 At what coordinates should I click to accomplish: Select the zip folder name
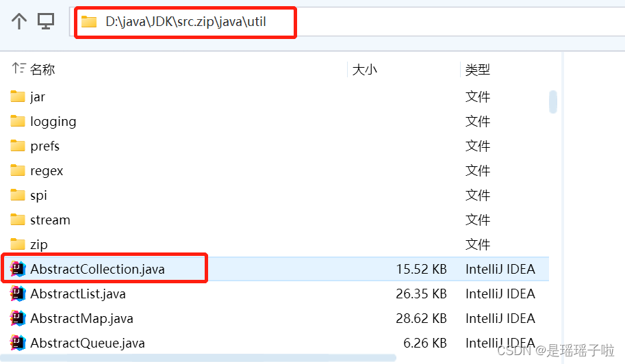39,244
